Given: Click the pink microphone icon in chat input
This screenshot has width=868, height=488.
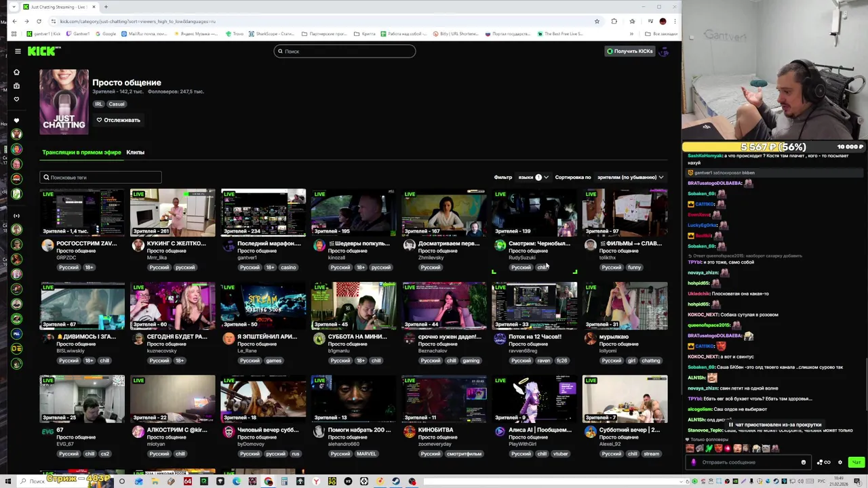Looking at the screenshot, I should click(694, 462).
